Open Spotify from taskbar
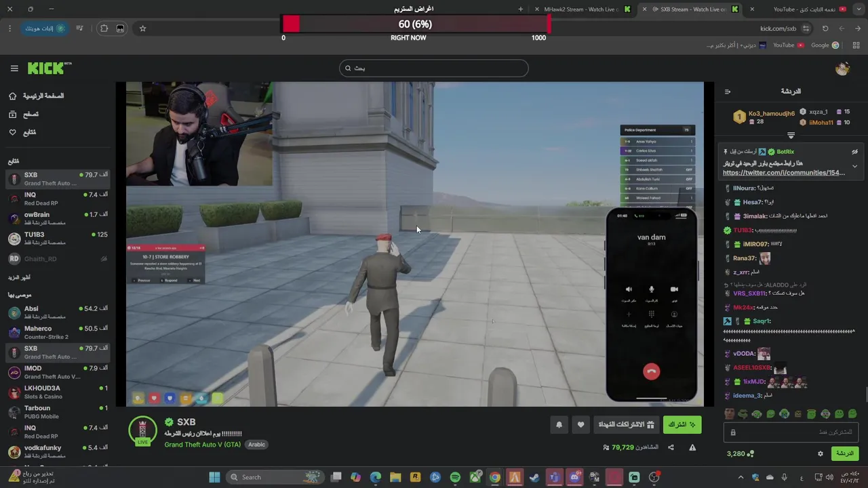Viewport: 868px width, 488px height. pyautogui.click(x=455, y=477)
